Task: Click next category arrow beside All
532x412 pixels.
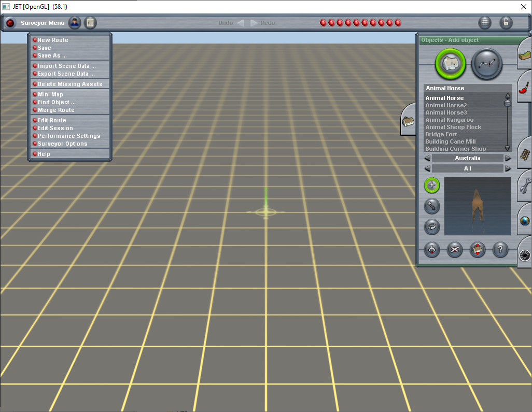Action: [x=508, y=168]
